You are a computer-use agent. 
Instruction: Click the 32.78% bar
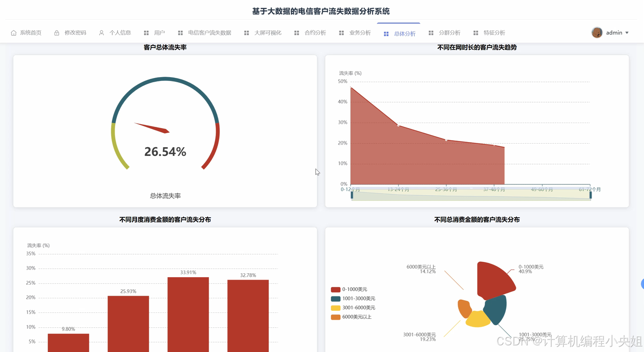pyautogui.click(x=248, y=316)
